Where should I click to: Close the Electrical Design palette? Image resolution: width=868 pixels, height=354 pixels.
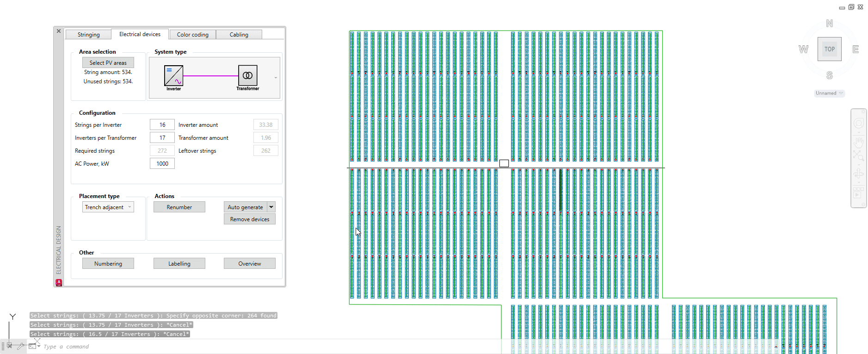[59, 31]
